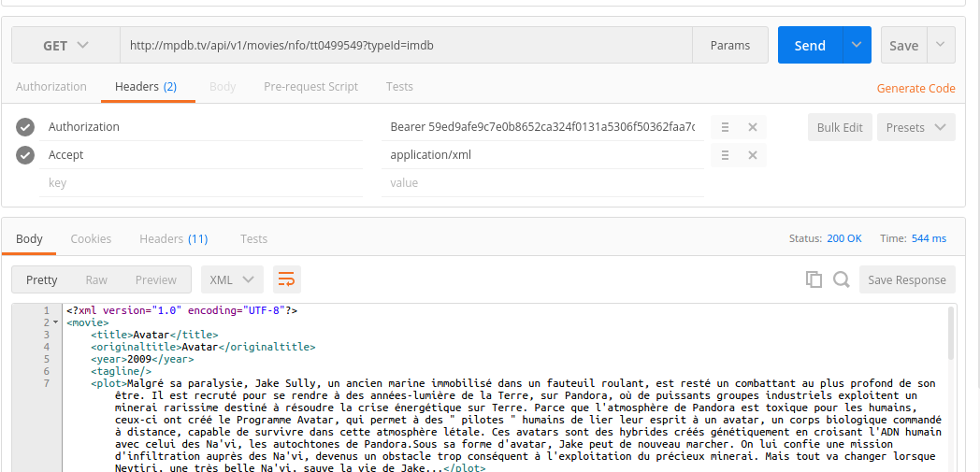This screenshot has height=472, width=980.
Task: Click the Avatar title in line 3
Action: (151, 335)
